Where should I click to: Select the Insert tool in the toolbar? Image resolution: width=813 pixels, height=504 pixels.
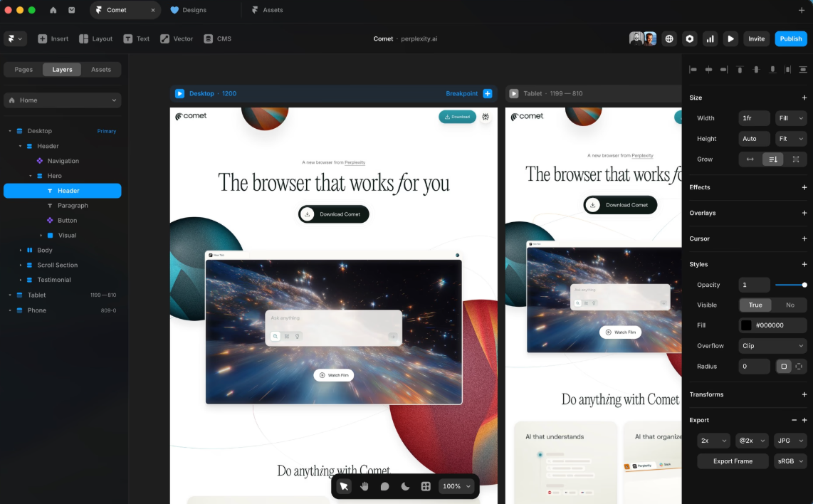pyautogui.click(x=53, y=38)
